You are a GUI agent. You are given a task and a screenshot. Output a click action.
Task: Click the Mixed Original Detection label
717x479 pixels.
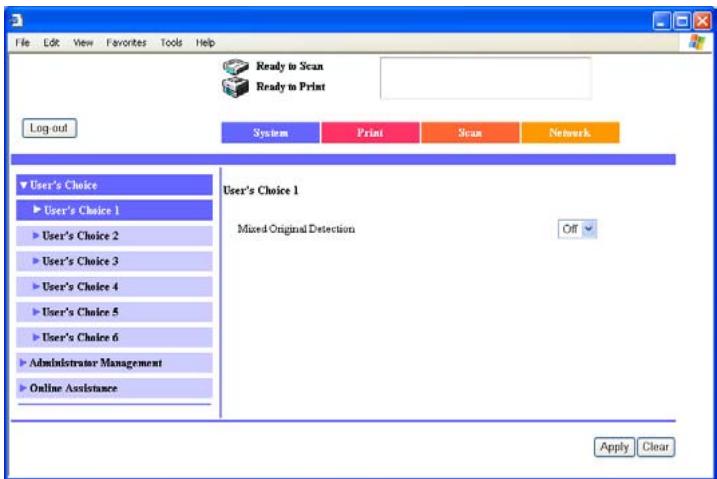coord(296,229)
